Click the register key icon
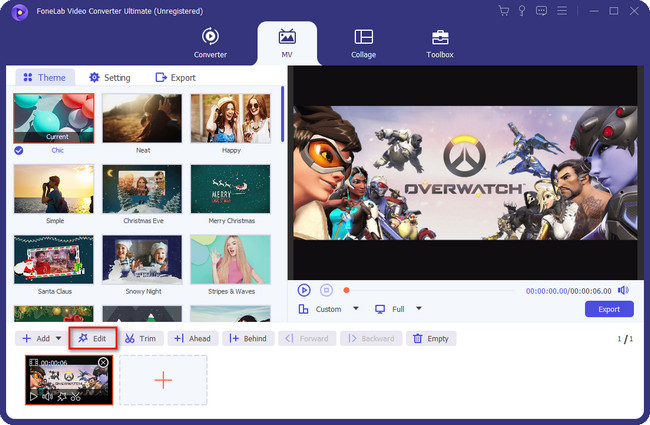This screenshot has height=425, width=650. click(522, 11)
